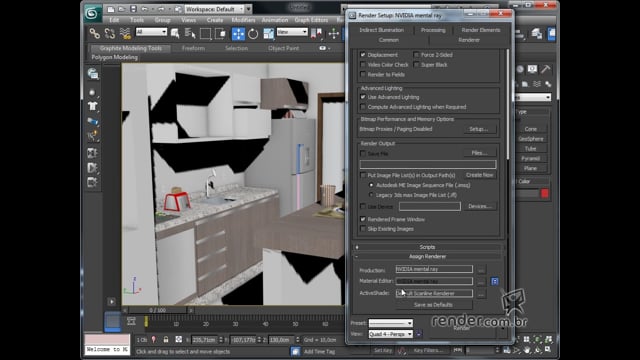This screenshot has width=640, height=360.
Task: Open the All selection filter dropdown
Action: (151, 32)
